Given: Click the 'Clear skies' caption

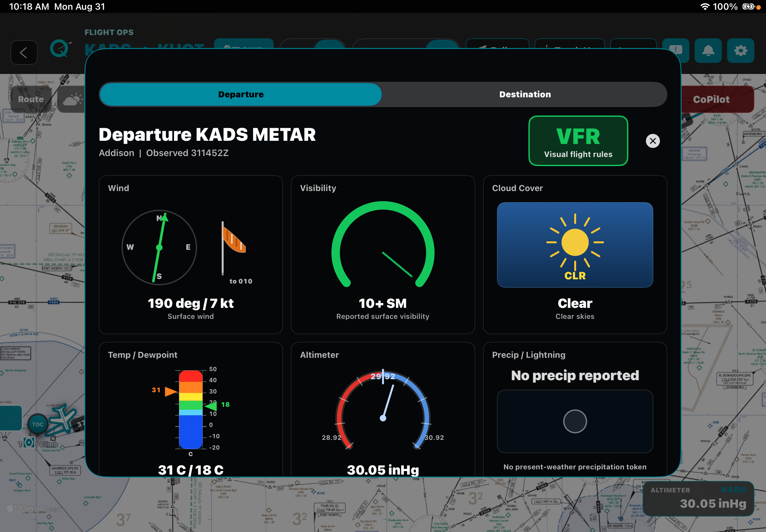Looking at the screenshot, I should click(x=574, y=317).
